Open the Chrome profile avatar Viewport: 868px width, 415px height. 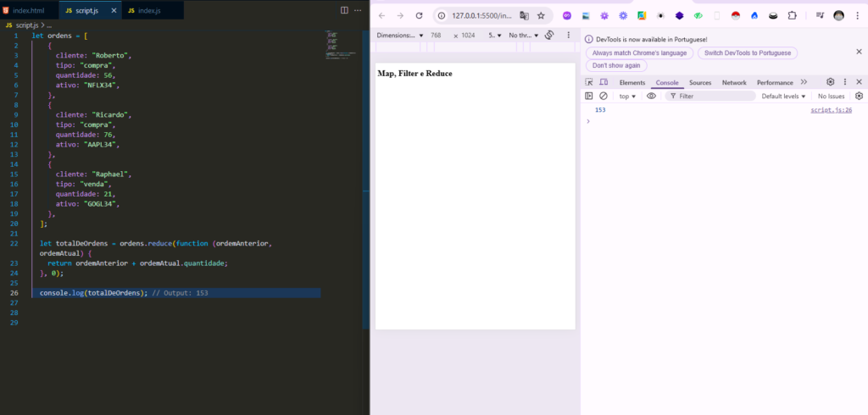(838, 15)
